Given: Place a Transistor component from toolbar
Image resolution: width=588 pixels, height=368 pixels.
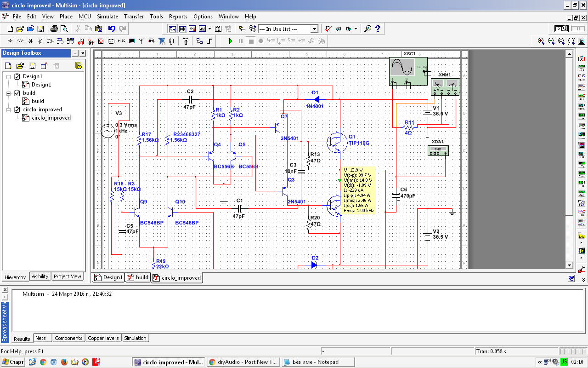Looking at the screenshot, I should coord(40,41).
